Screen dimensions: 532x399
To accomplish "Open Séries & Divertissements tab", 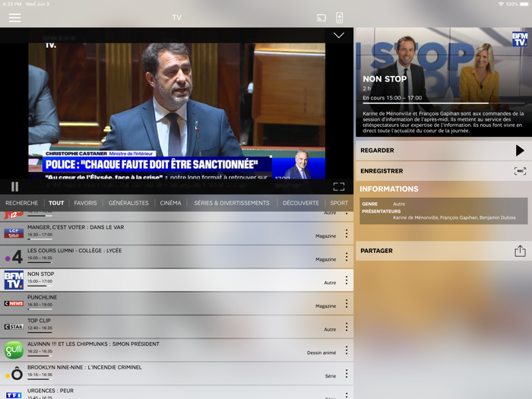I will [x=232, y=203].
